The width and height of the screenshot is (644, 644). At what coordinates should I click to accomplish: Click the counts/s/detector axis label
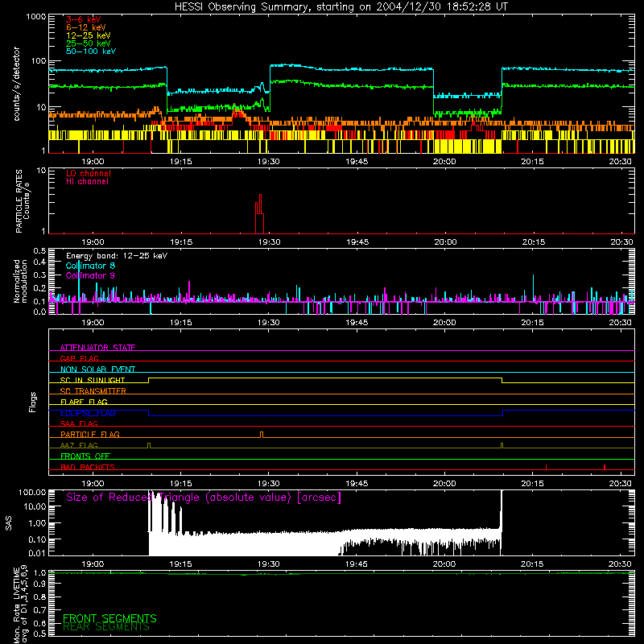[x=17, y=84]
